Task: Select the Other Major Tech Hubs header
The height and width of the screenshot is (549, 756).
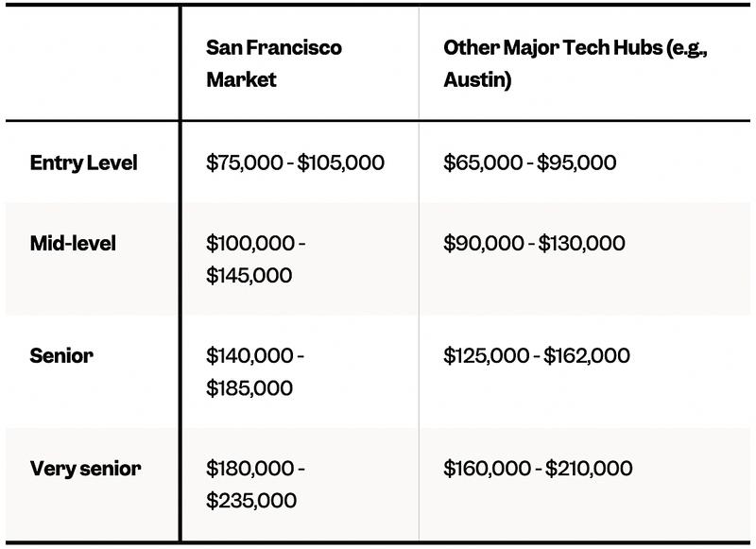Action: click(x=576, y=62)
